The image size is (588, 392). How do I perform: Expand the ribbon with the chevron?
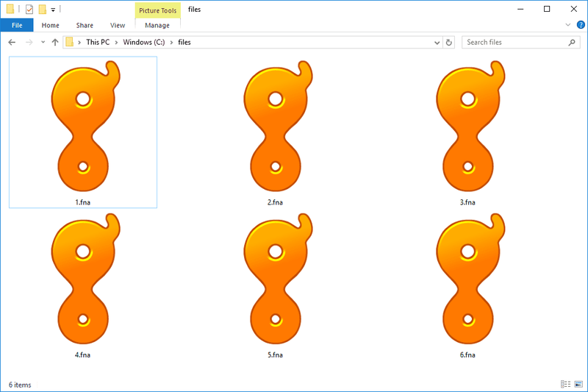point(567,25)
